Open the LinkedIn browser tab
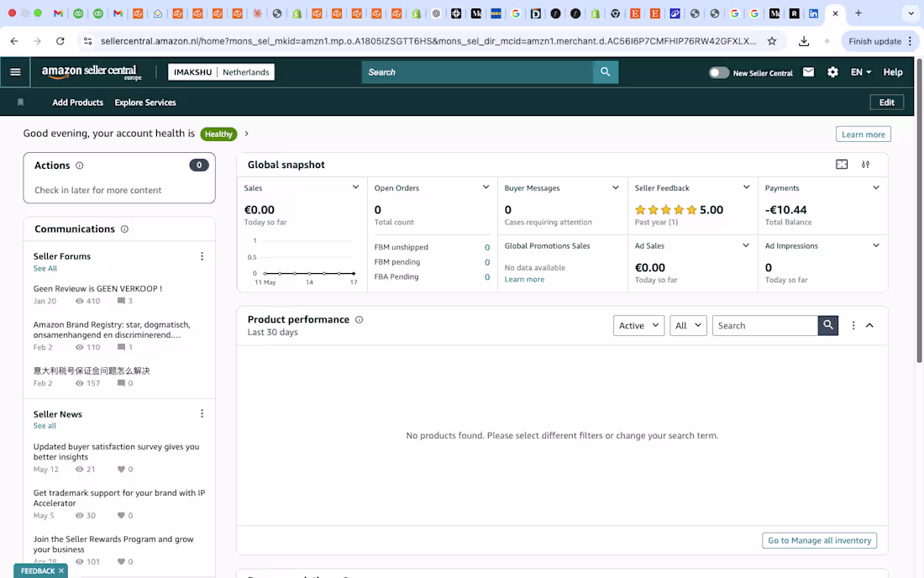The width and height of the screenshot is (924, 578). point(814,13)
